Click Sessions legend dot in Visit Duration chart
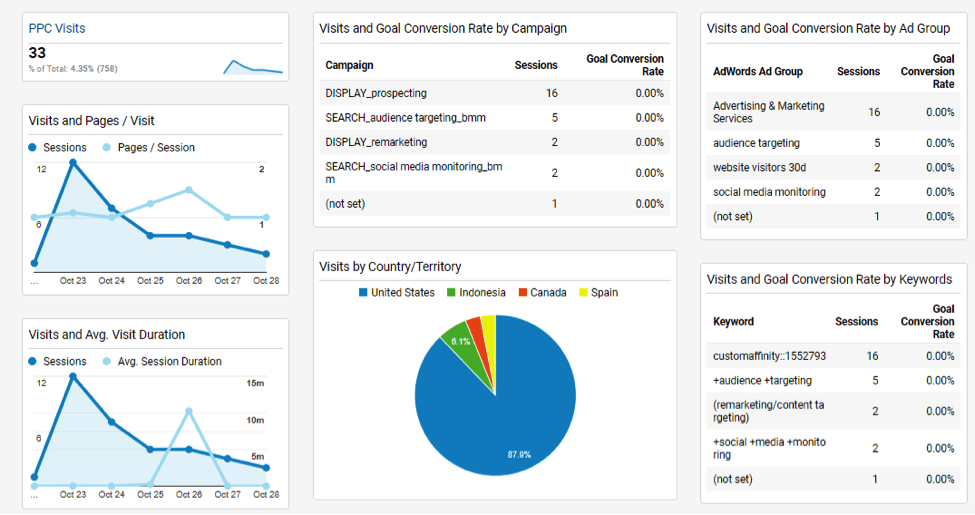The height and width of the screenshot is (515, 975). coord(32,361)
